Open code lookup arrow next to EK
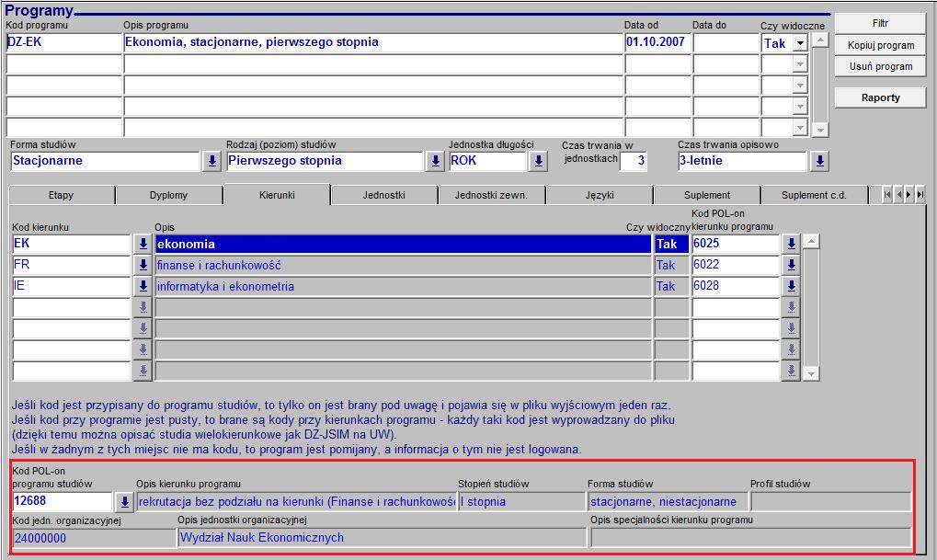This screenshot has height=560, width=937. point(143,244)
